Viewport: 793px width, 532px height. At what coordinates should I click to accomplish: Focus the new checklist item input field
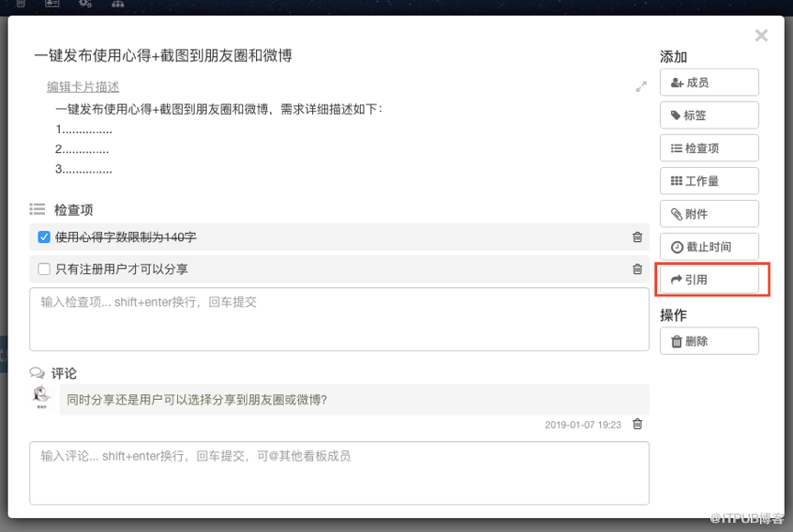tap(340, 319)
